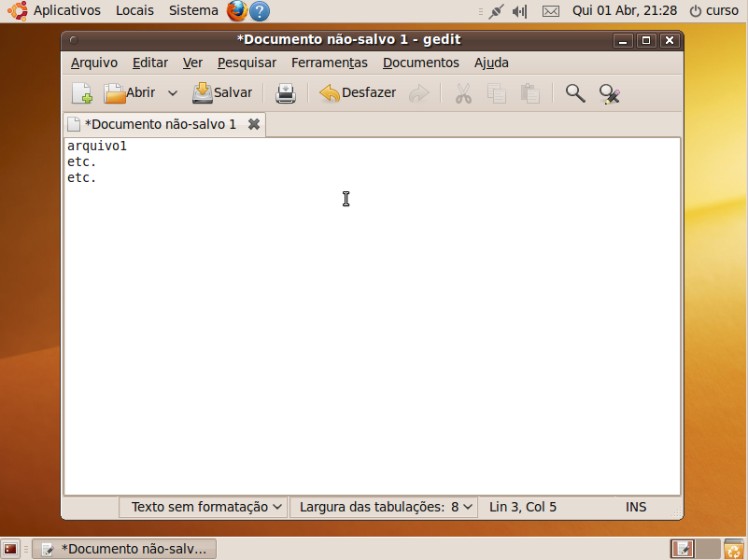Image resolution: width=748 pixels, height=560 pixels.
Task: Open Largura das tabulações dropdown
Action: [385, 507]
